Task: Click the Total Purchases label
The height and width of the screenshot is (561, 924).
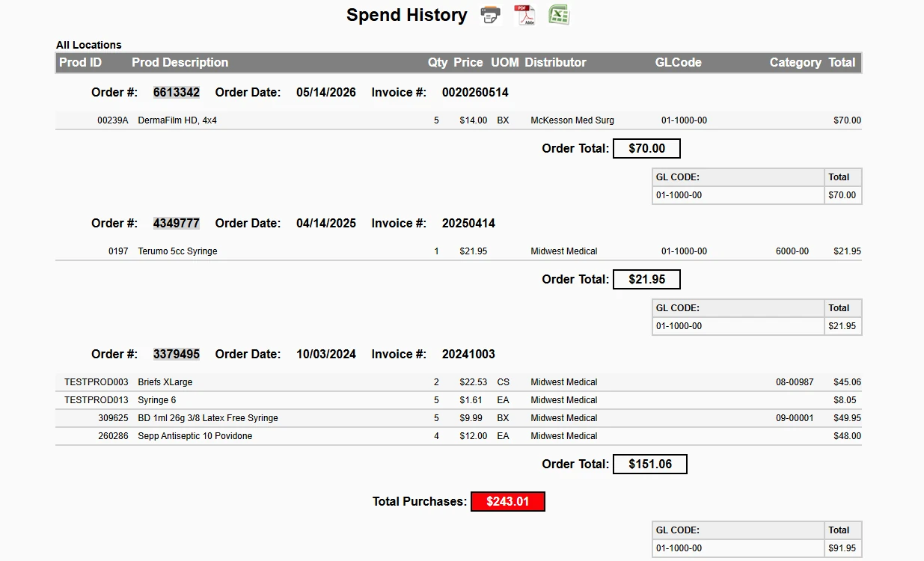Action: (420, 501)
